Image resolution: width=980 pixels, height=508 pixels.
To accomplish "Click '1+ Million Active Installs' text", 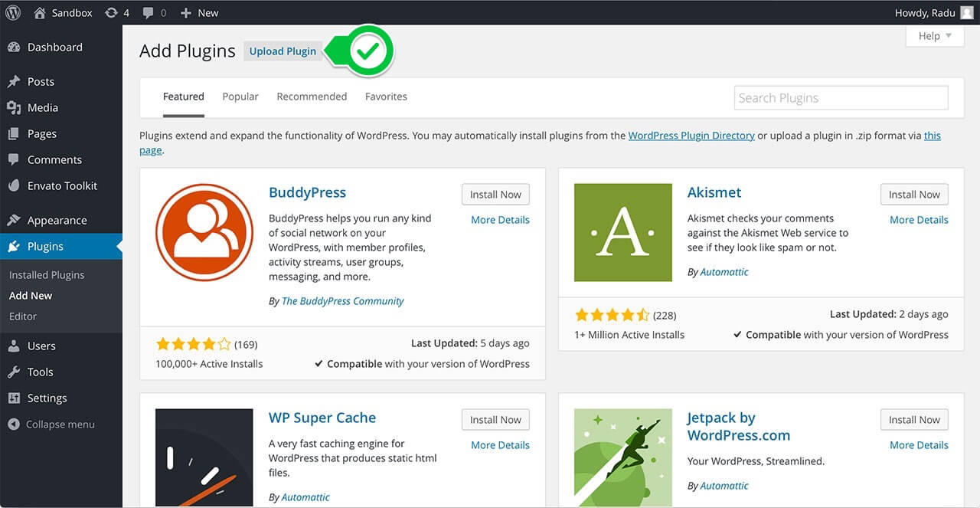I will [x=629, y=335].
